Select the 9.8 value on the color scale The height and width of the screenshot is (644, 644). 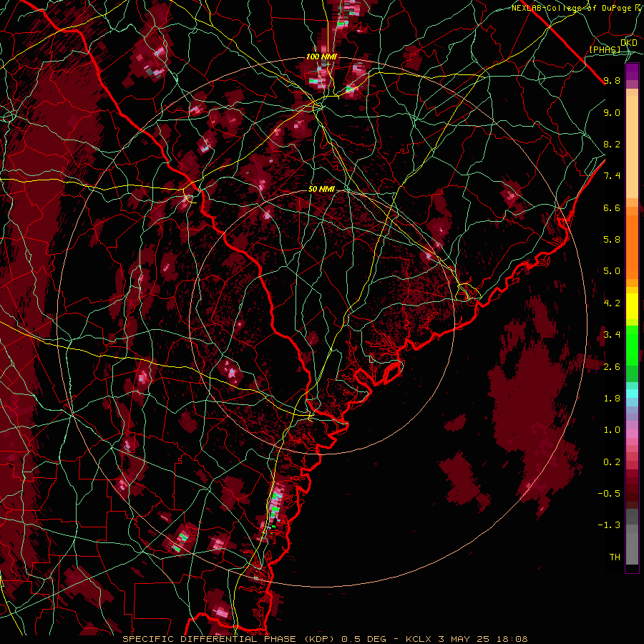pyautogui.click(x=612, y=80)
